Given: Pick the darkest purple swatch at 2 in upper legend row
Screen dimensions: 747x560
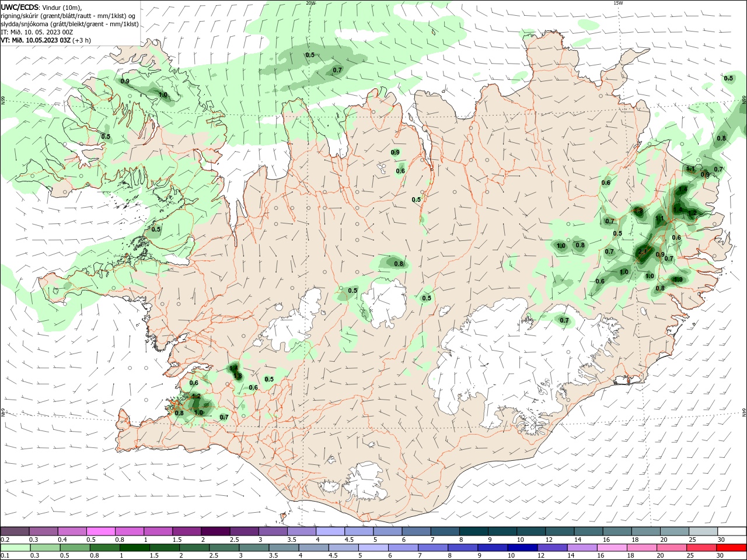Looking at the screenshot, I should pos(215,531).
